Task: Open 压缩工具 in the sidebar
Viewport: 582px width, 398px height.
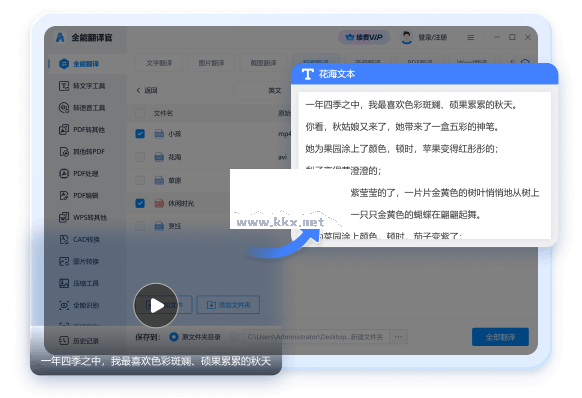Action: (79, 283)
